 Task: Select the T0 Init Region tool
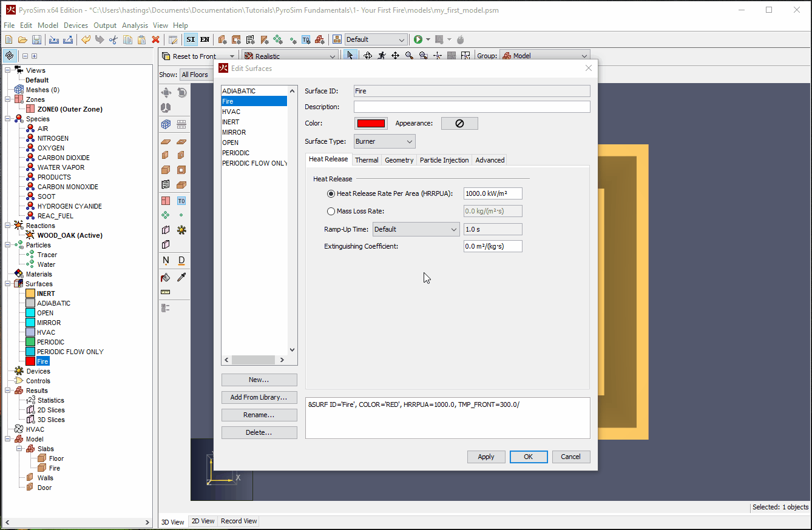coord(181,201)
